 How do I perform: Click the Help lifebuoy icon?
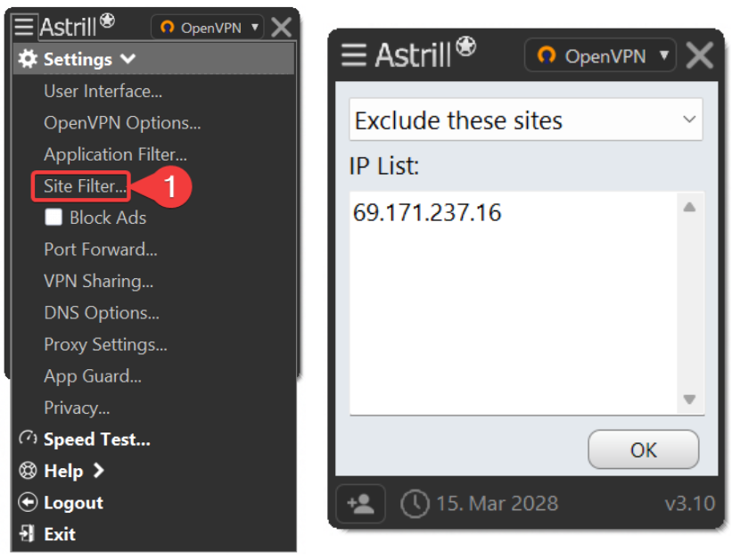click(x=28, y=470)
